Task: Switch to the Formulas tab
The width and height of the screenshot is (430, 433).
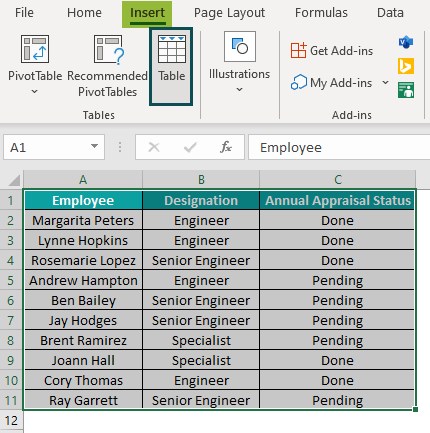Action: tap(321, 13)
